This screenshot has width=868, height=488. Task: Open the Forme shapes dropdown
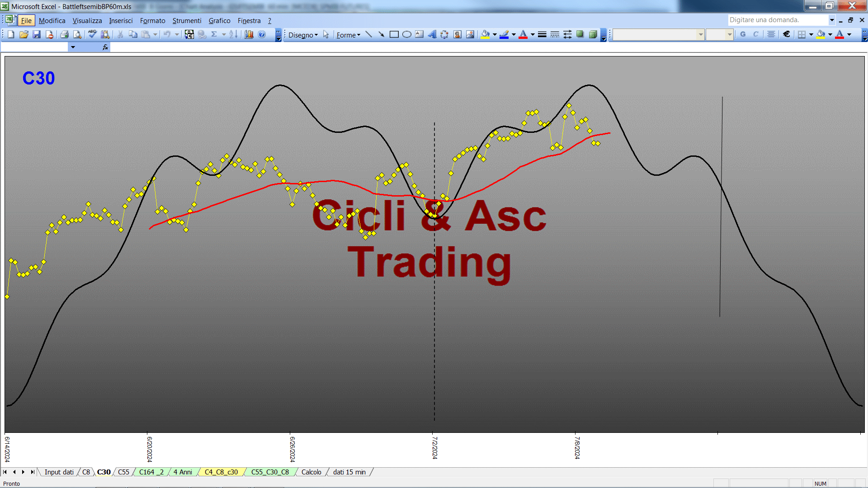(x=348, y=35)
